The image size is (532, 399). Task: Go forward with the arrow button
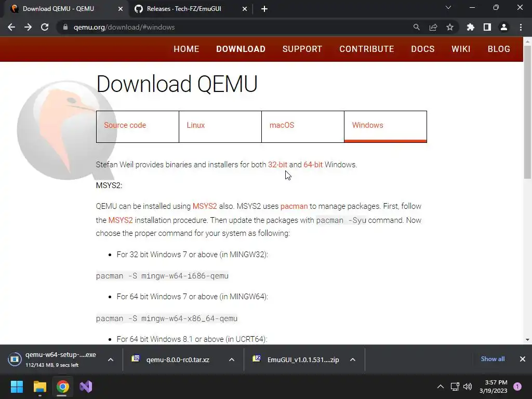(28, 27)
